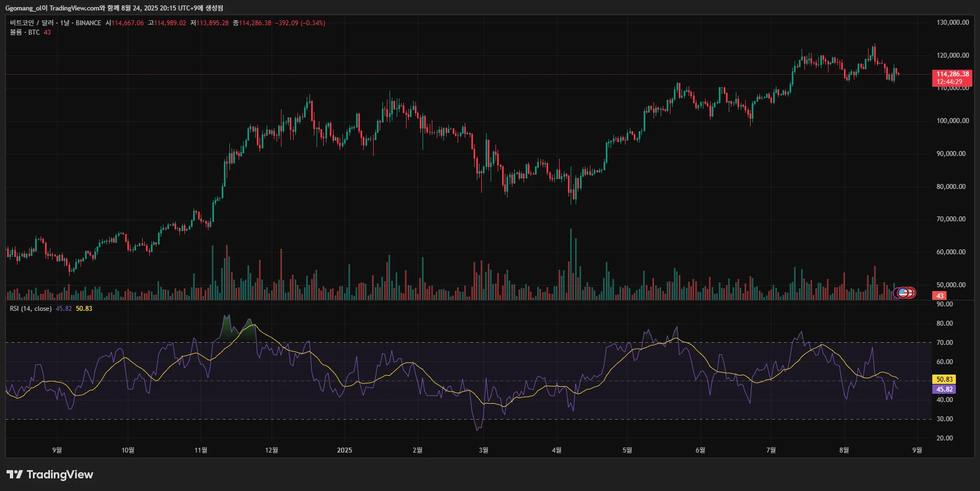
Task: Click the 70.00 RSI scale label
Action: 944,343
